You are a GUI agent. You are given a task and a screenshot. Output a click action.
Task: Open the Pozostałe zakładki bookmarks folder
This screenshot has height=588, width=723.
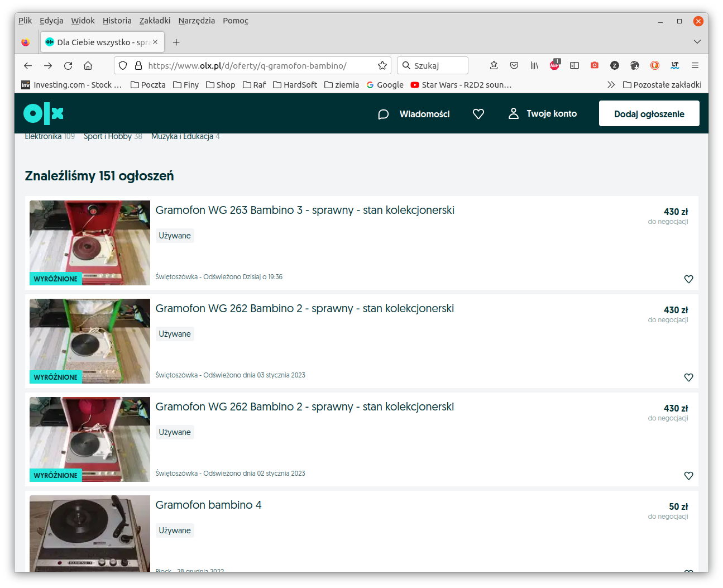coord(662,85)
